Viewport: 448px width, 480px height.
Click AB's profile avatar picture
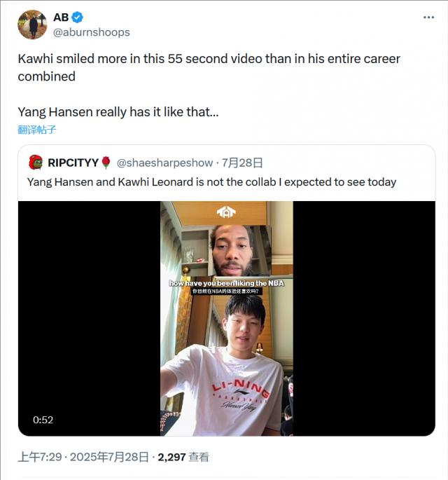click(x=32, y=25)
